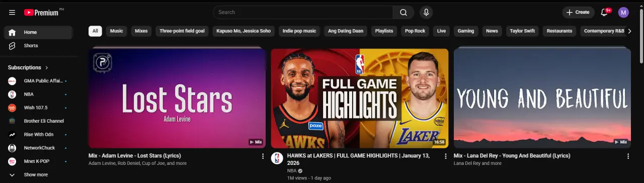Select the News filter chip
The width and height of the screenshot is (644, 183).
492,31
